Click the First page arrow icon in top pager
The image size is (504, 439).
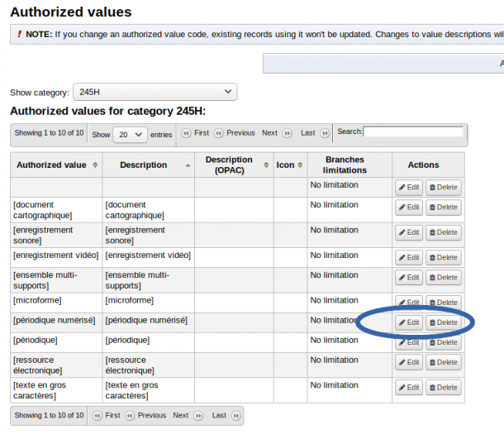pyautogui.click(x=186, y=133)
